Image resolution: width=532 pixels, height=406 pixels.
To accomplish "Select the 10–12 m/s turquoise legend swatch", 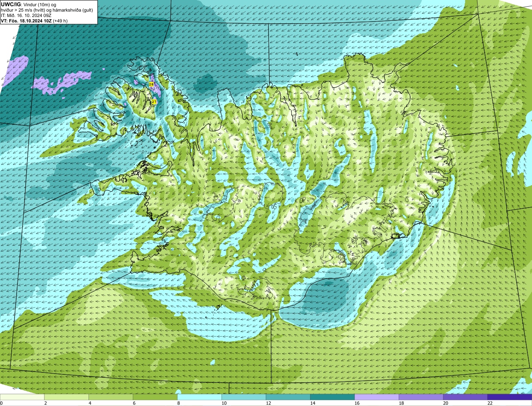I will [244, 397].
